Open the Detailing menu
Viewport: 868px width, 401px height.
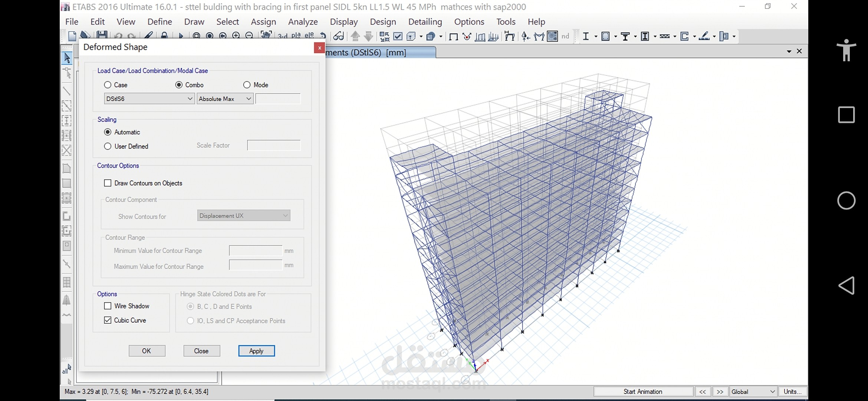425,22
